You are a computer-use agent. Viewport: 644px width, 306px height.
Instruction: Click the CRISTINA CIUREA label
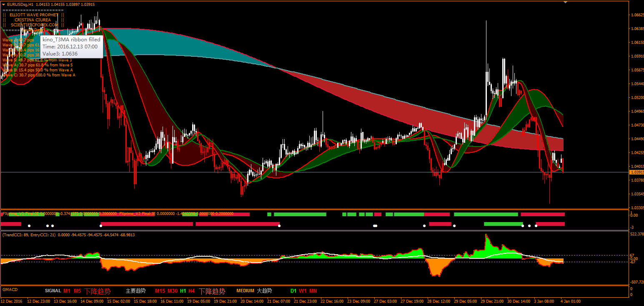pyautogui.click(x=33, y=20)
